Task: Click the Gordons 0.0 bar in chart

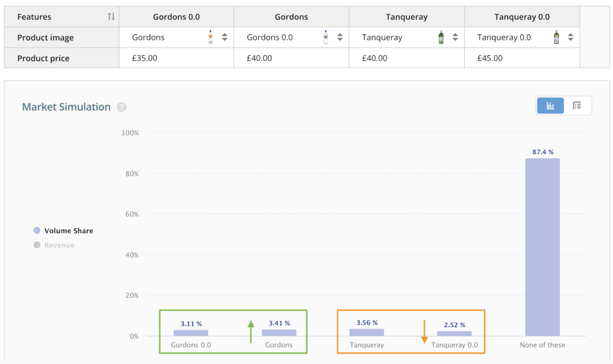Action: 191,333
